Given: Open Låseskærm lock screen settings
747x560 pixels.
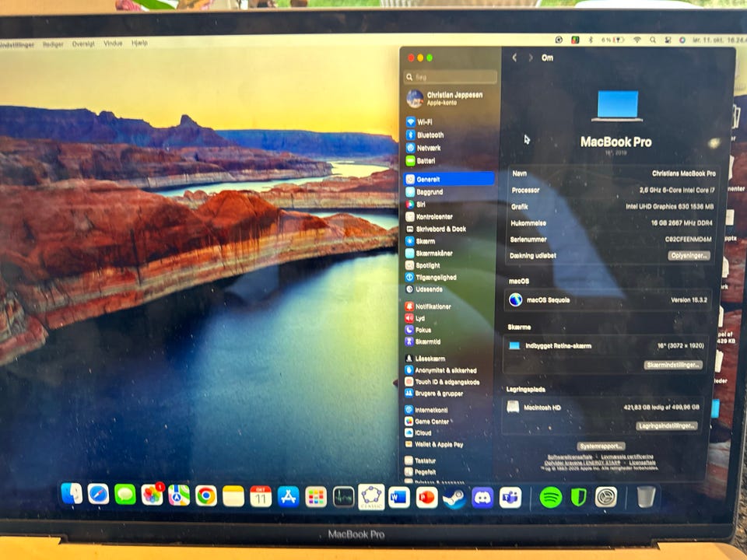Looking at the screenshot, I should [x=425, y=358].
